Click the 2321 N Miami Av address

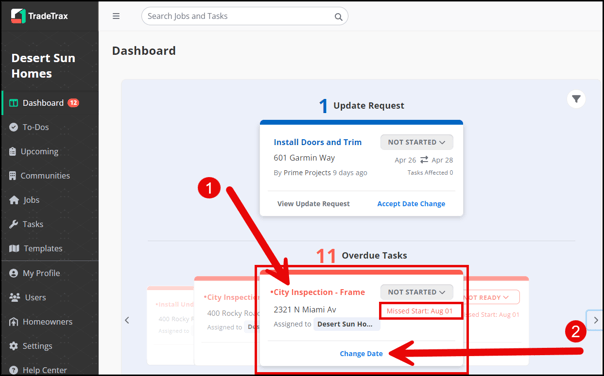point(305,309)
